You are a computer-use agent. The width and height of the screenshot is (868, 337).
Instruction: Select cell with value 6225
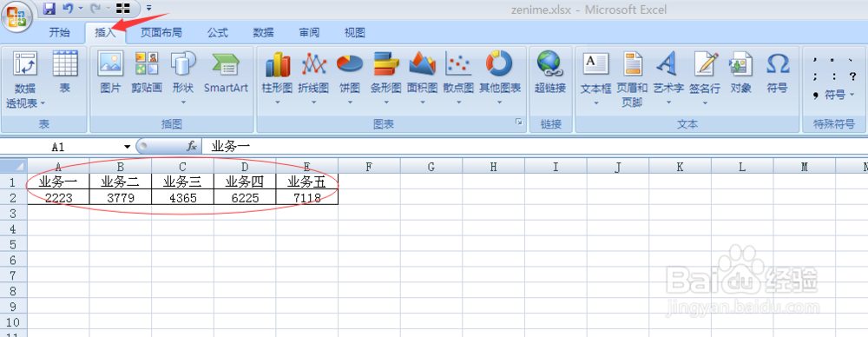pyautogui.click(x=245, y=197)
